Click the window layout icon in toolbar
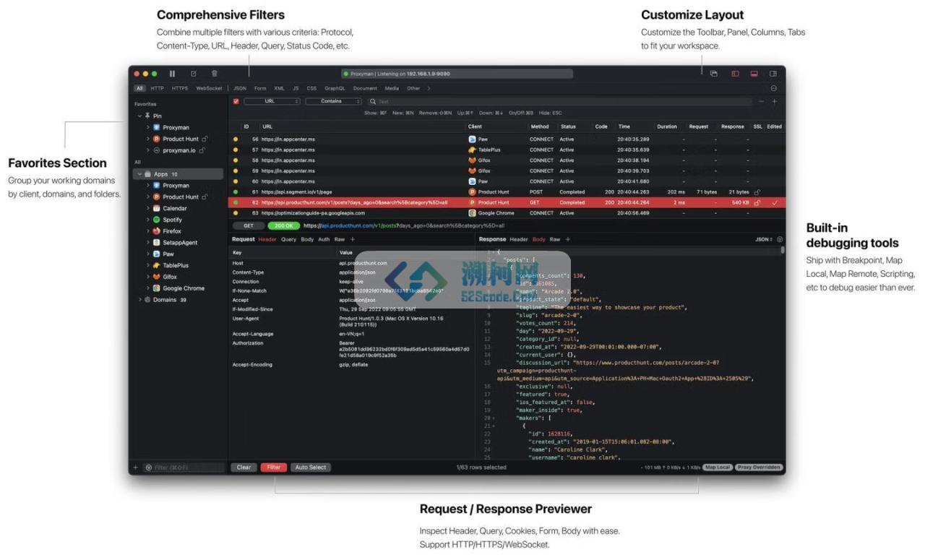925x560 pixels. click(713, 74)
